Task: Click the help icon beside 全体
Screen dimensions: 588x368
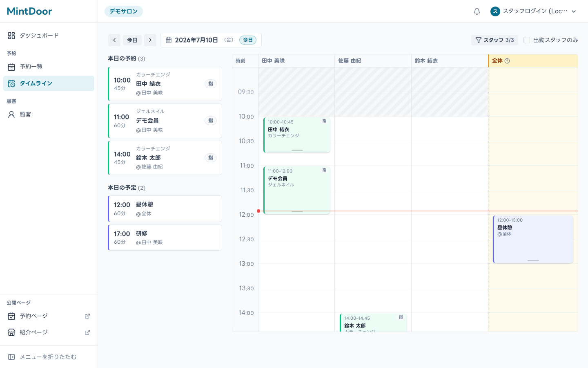Action: point(507,61)
